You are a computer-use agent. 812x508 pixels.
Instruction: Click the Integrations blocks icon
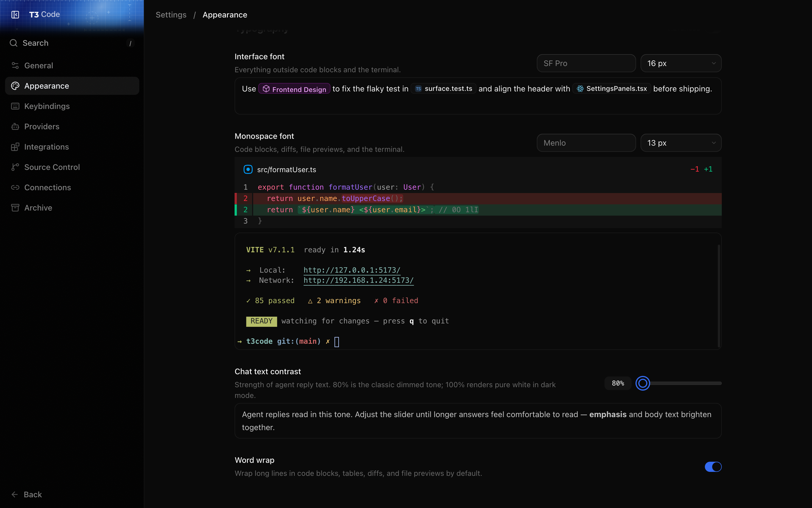click(x=15, y=147)
